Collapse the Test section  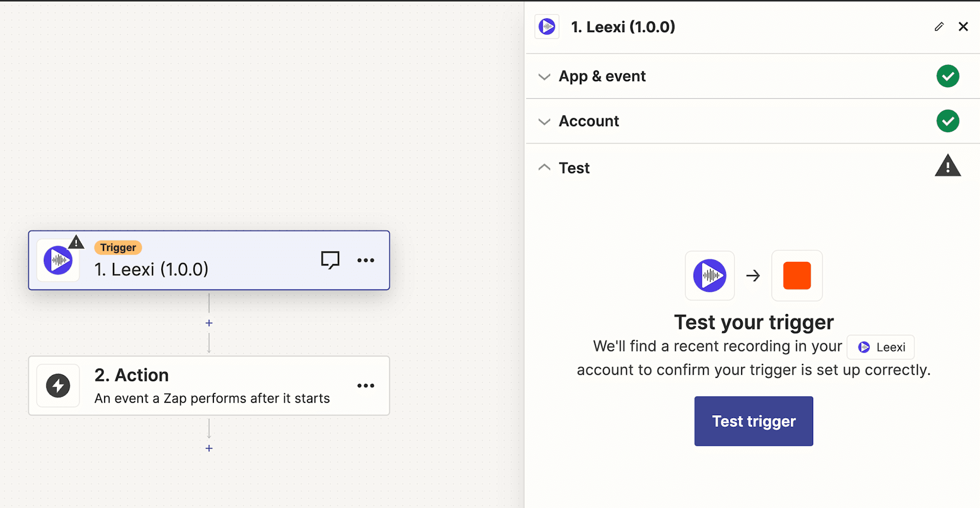click(x=544, y=167)
